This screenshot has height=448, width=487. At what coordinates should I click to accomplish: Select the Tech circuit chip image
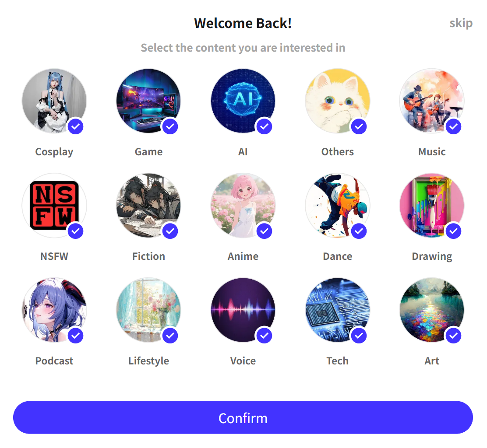pyautogui.click(x=338, y=310)
